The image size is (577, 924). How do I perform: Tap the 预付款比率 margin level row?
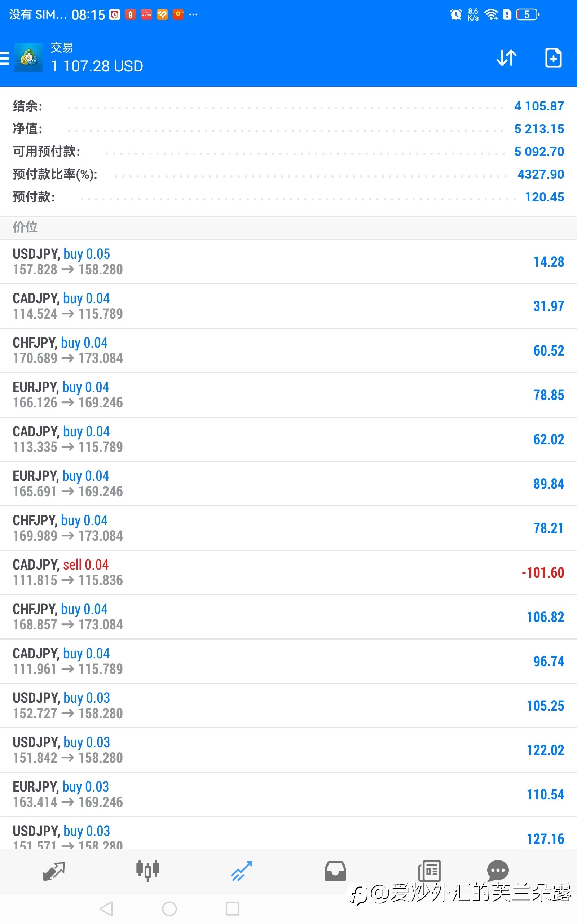click(x=288, y=174)
